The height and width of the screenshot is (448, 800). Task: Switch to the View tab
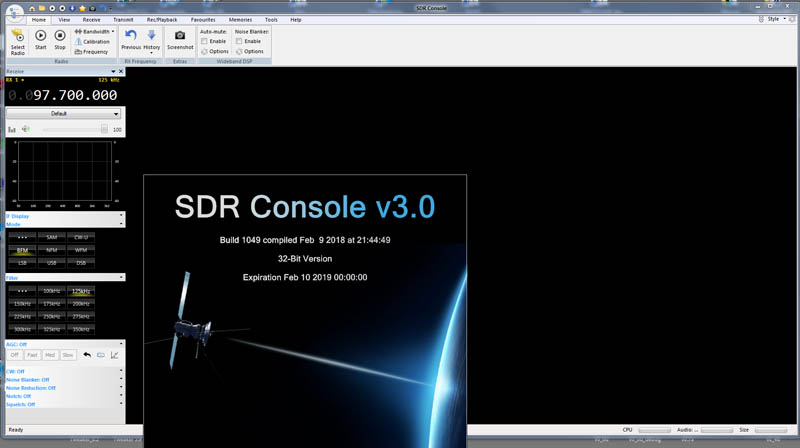point(64,20)
